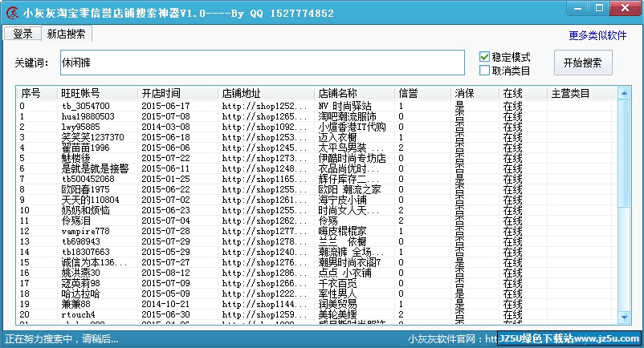
Task: Click account 哈达拉哈
Action: (x=80, y=294)
